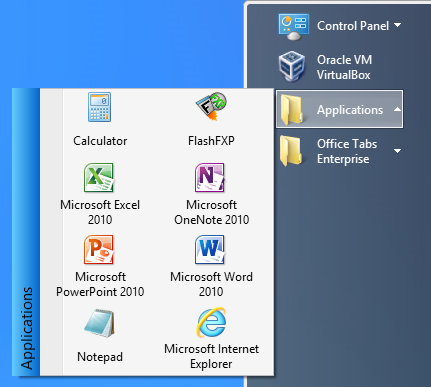Launch the Microsoft OneNote 2010 icon
Viewport: 431px width, 387px height.
(x=210, y=178)
